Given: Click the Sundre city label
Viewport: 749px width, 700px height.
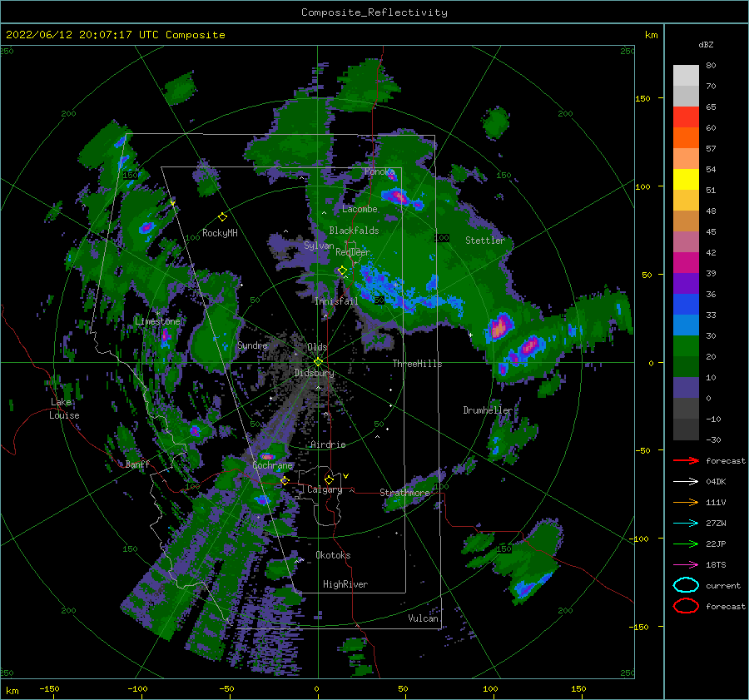Looking at the screenshot, I should click(252, 345).
